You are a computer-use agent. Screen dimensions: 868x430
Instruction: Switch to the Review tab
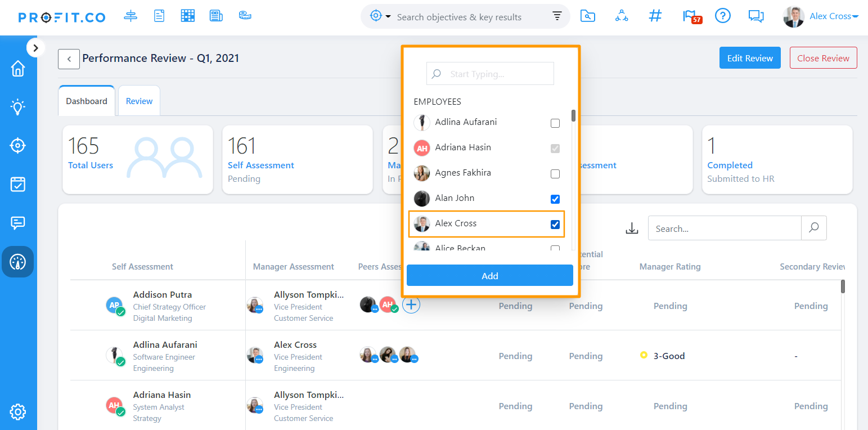point(140,101)
